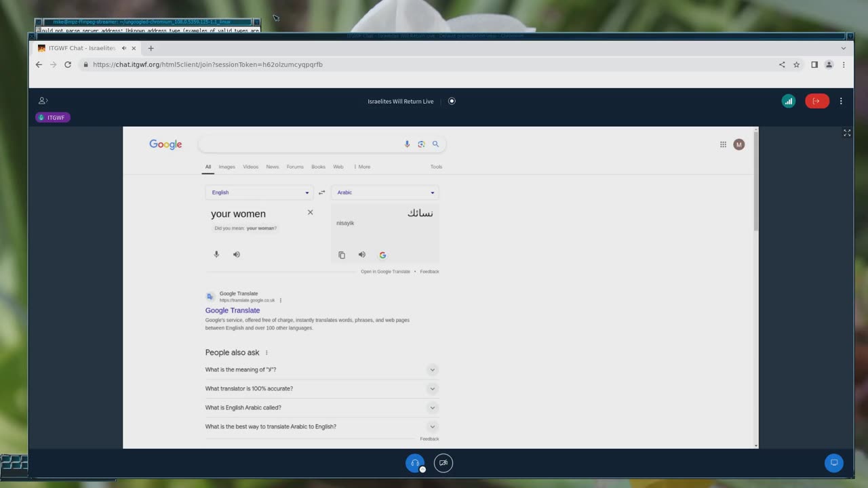Viewport: 868px width, 488px height.
Task: Select the All results tab
Action: 208,167
